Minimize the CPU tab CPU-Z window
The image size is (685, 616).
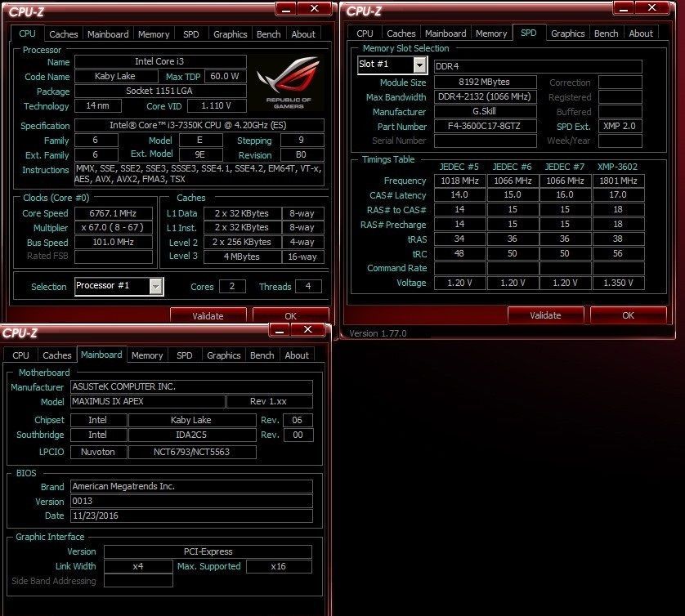[286, 9]
